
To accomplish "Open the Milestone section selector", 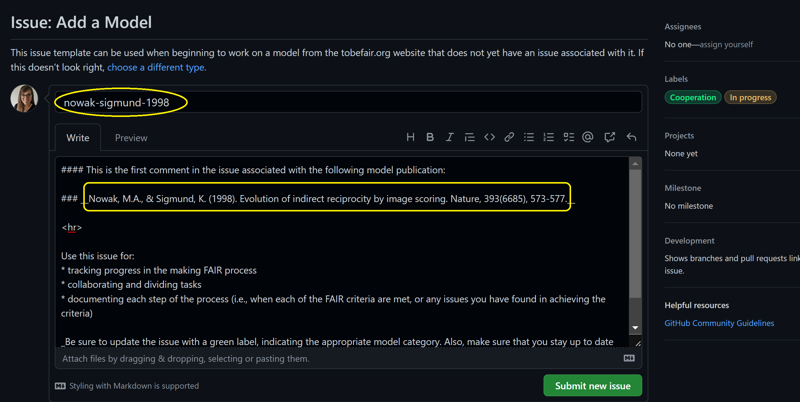I will 683,188.
